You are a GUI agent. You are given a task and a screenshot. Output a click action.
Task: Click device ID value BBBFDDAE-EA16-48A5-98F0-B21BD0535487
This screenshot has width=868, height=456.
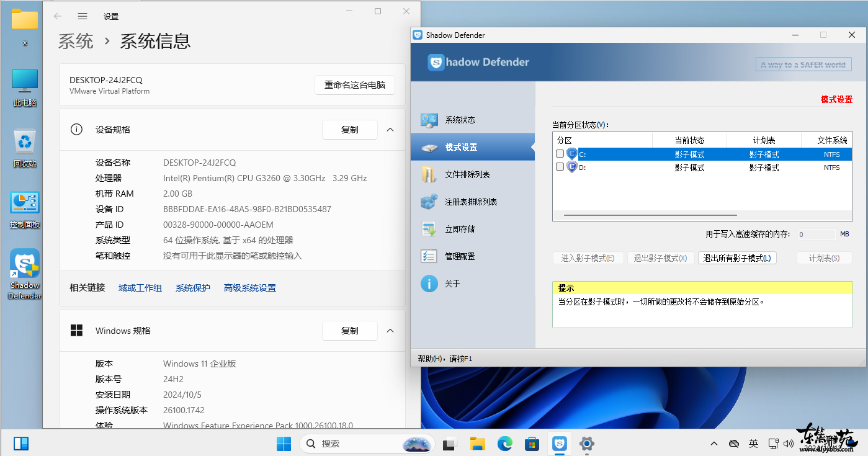pos(247,209)
